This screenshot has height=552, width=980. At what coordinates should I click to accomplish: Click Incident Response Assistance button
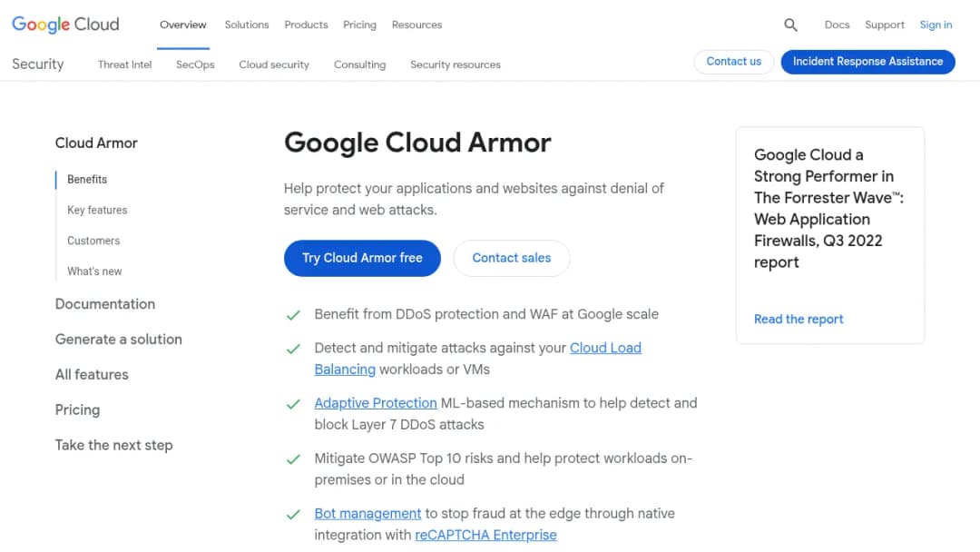867,62
